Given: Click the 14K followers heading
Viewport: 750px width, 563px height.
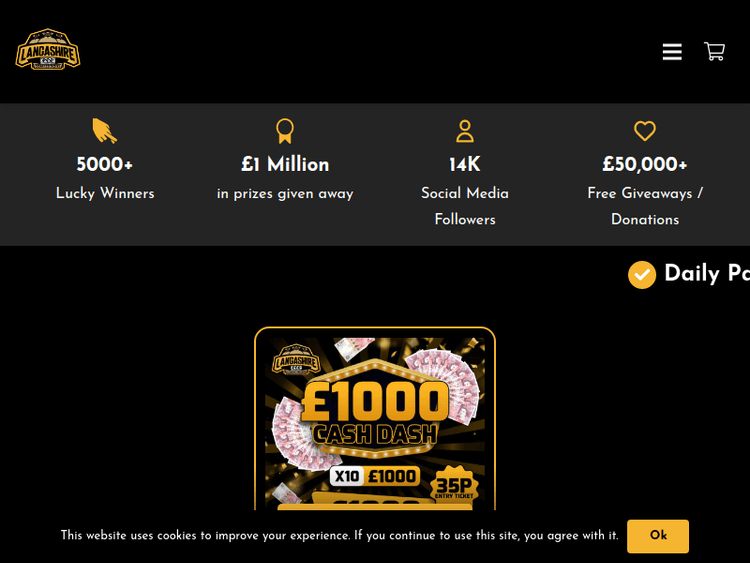Looking at the screenshot, I should click(x=465, y=164).
